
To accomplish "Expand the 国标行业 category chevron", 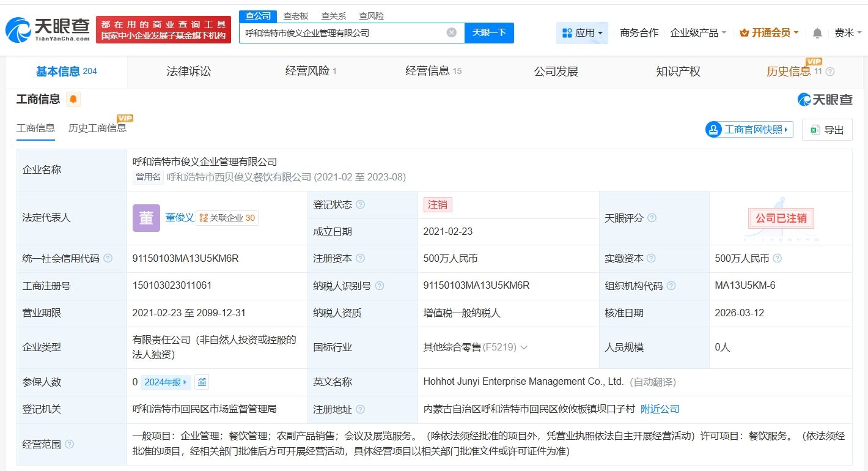I will [524, 347].
